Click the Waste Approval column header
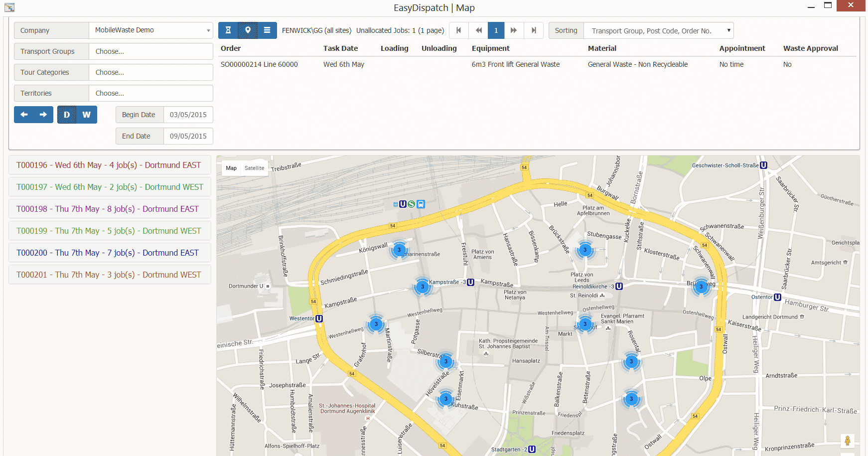 pos(811,48)
